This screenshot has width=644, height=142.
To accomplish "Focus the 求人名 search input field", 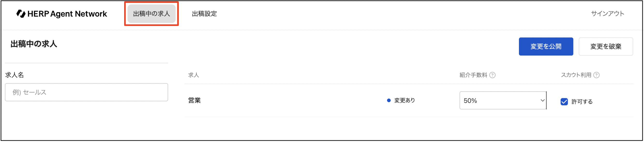I will pos(87,92).
